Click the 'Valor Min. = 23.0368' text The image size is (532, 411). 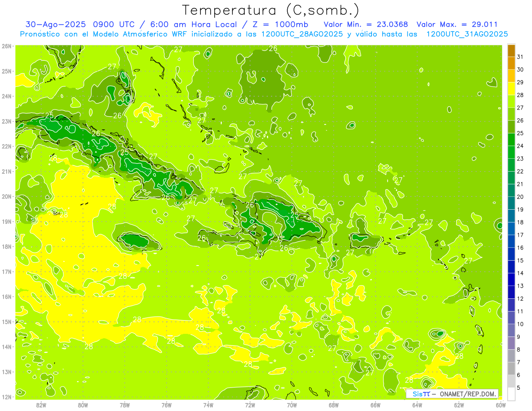[366, 24]
